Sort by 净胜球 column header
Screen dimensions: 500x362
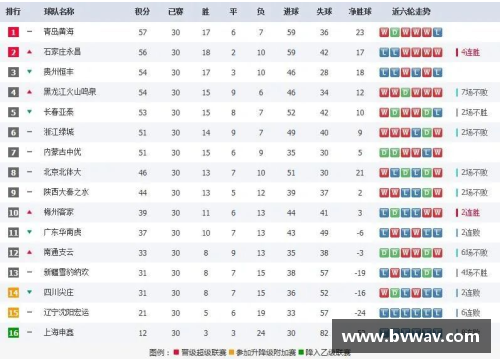(360, 12)
